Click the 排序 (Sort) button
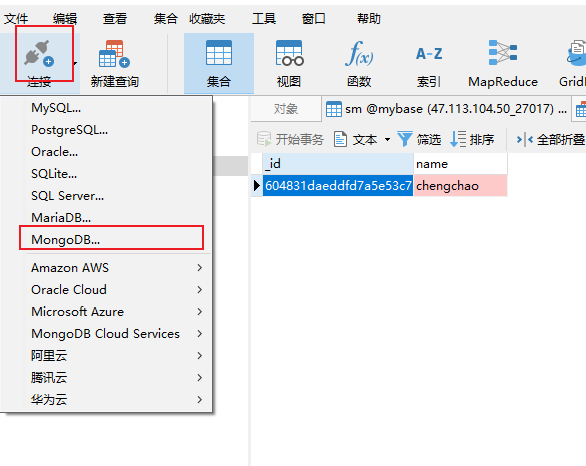This screenshot has width=586, height=466. point(472,139)
